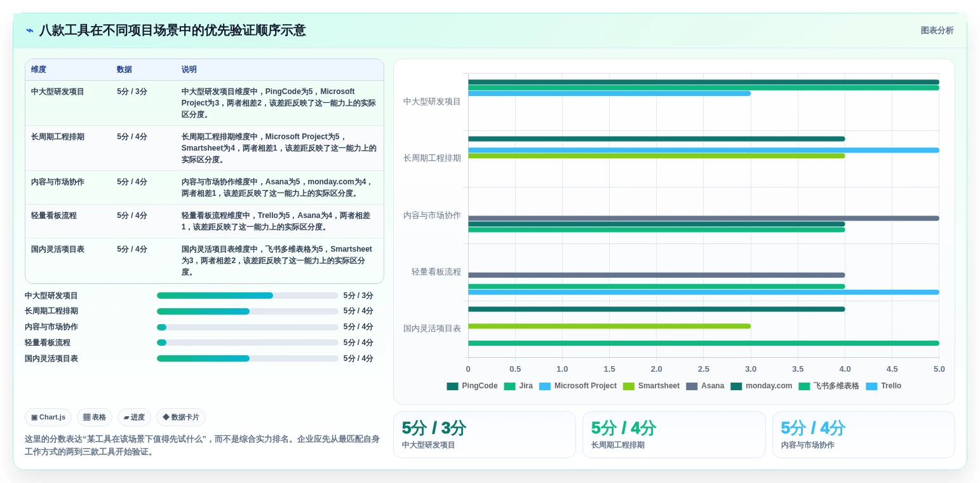Image resolution: width=980 pixels, height=483 pixels.
Task: Click the lightning icon beside the dashboard title
Action: pos(30,31)
